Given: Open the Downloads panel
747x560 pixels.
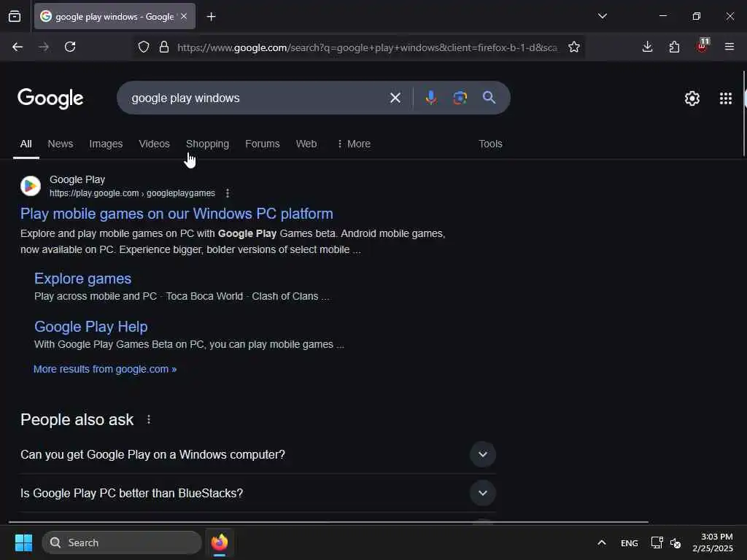Looking at the screenshot, I should point(647,47).
